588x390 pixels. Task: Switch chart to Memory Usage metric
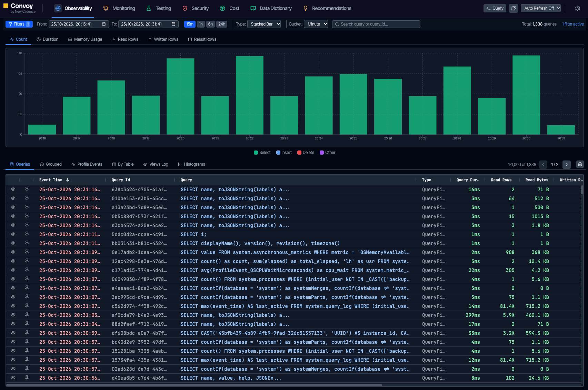[85, 39]
